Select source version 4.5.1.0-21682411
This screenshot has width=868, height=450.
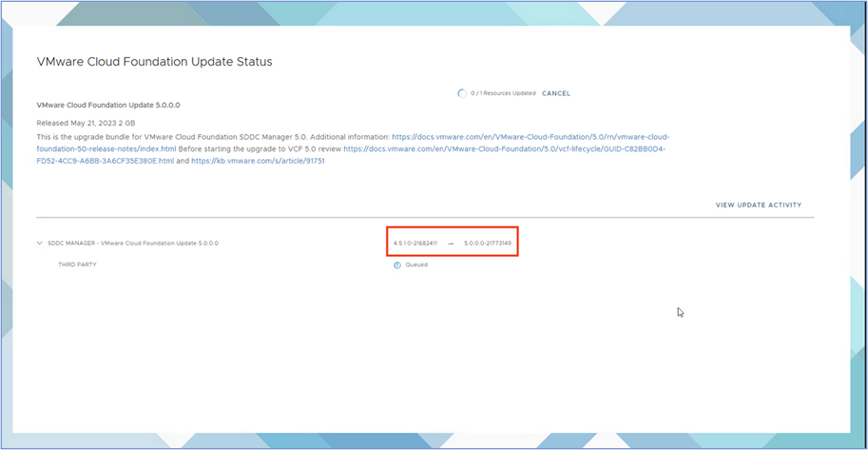click(x=415, y=243)
